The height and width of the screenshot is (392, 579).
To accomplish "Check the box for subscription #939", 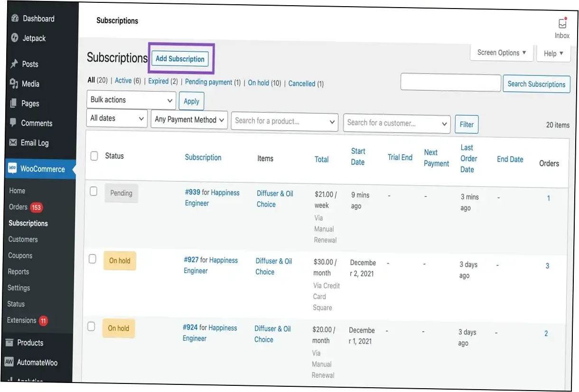I will (93, 191).
